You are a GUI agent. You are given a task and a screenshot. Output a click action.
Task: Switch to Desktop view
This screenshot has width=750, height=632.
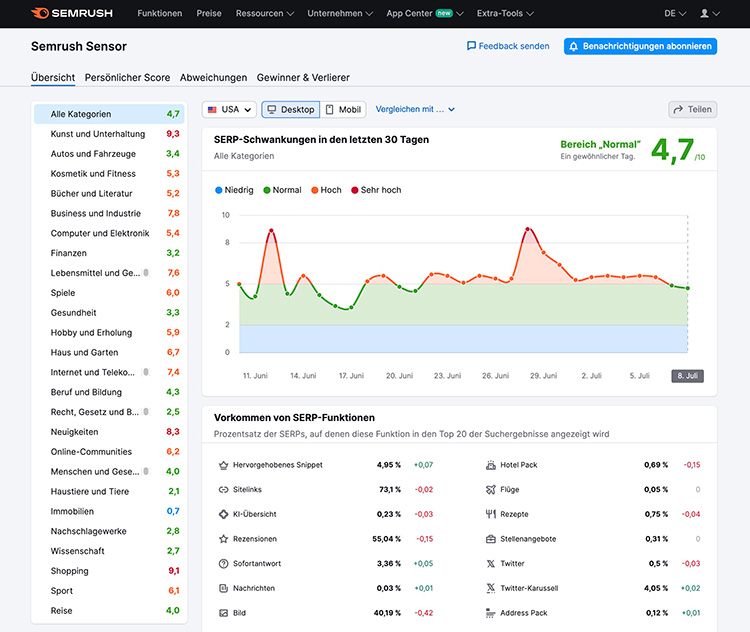point(291,110)
